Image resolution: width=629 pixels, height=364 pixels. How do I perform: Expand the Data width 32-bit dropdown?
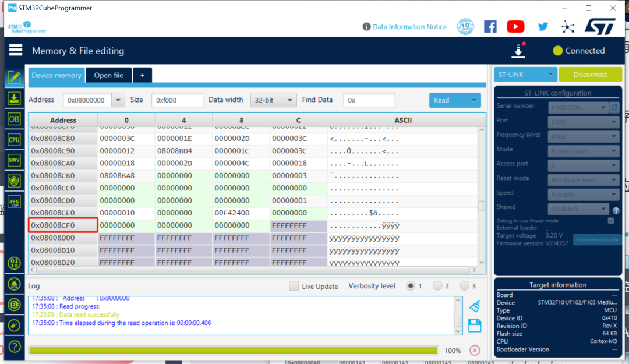click(x=273, y=100)
